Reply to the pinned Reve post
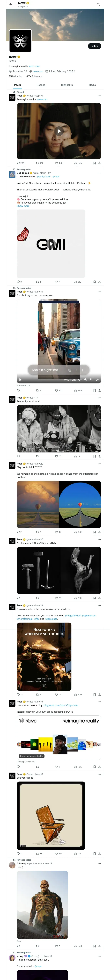The image size is (110, 980). (x=18, y=163)
